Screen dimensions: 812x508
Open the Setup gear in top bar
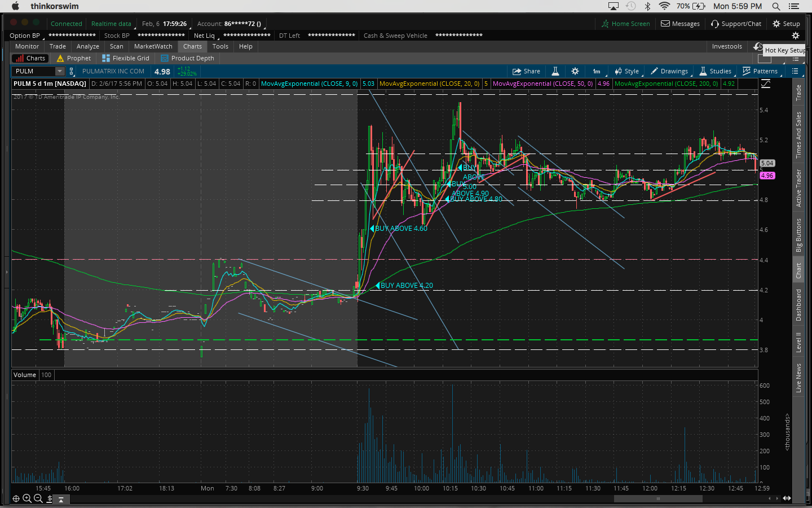click(x=786, y=24)
